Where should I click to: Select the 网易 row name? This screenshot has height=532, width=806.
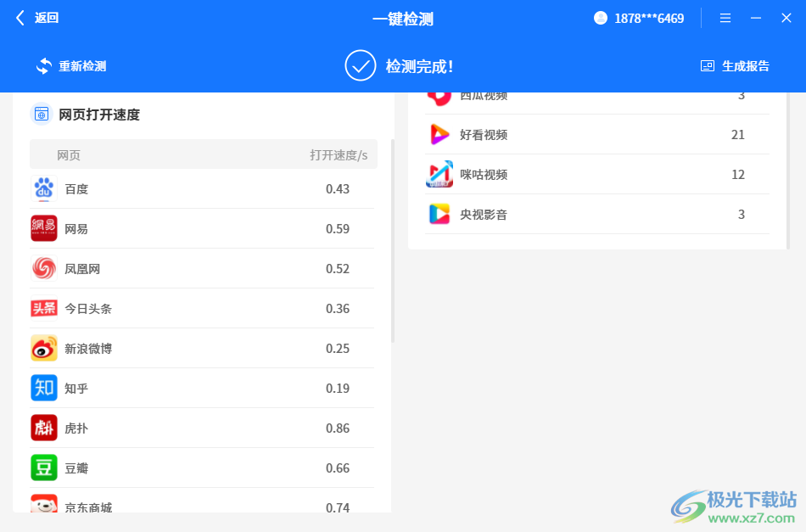pyautogui.click(x=76, y=229)
